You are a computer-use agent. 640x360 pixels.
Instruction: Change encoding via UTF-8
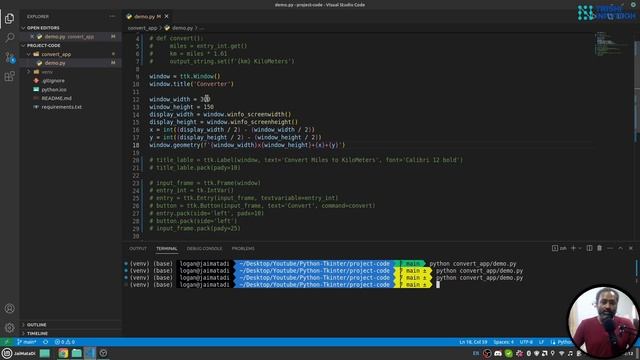(526, 342)
